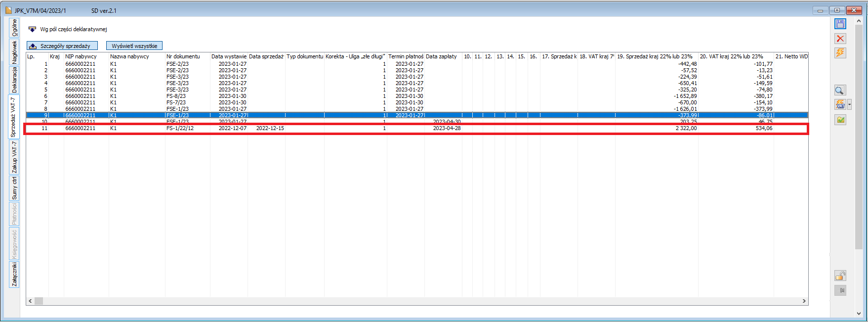The image size is (868, 322).
Task: Click issue date 2022-12-07
Action: pyautogui.click(x=232, y=128)
